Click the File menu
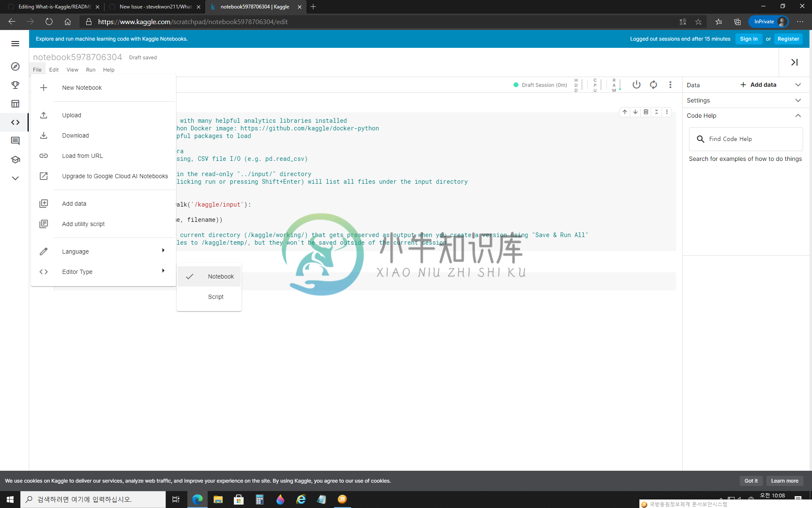Screen dimensions: 812x508 click(37, 70)
